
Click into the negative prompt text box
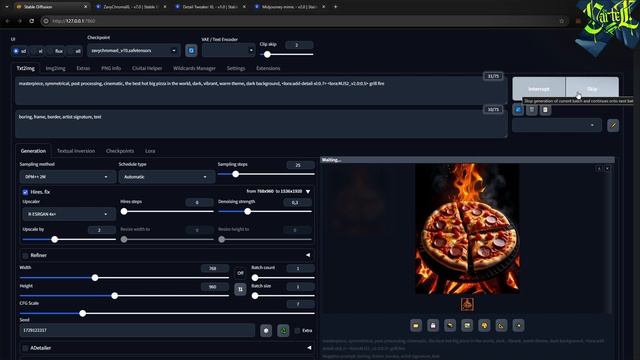point(261,124)
